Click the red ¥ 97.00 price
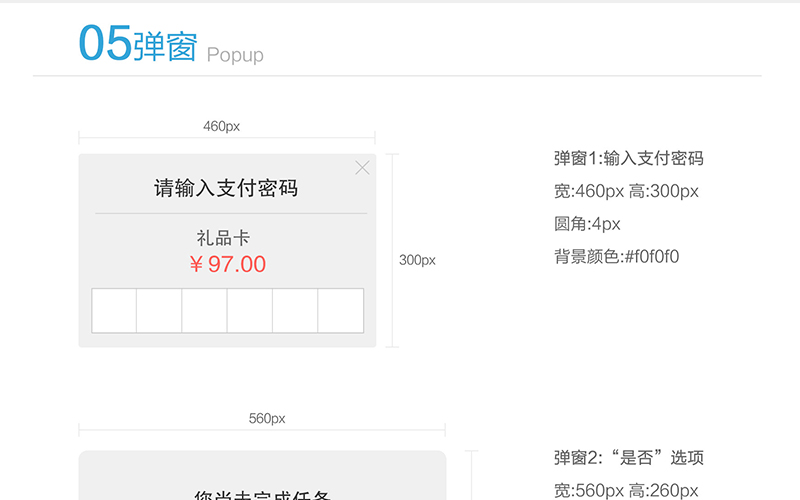Viewport: 800px width, 500px height. click(x=227, y=264)
